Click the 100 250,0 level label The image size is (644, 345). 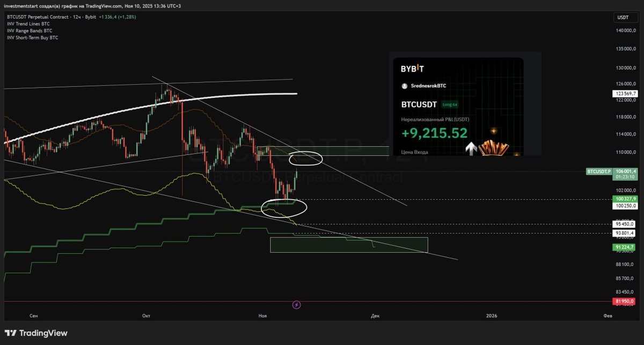[x=626, y=206]
